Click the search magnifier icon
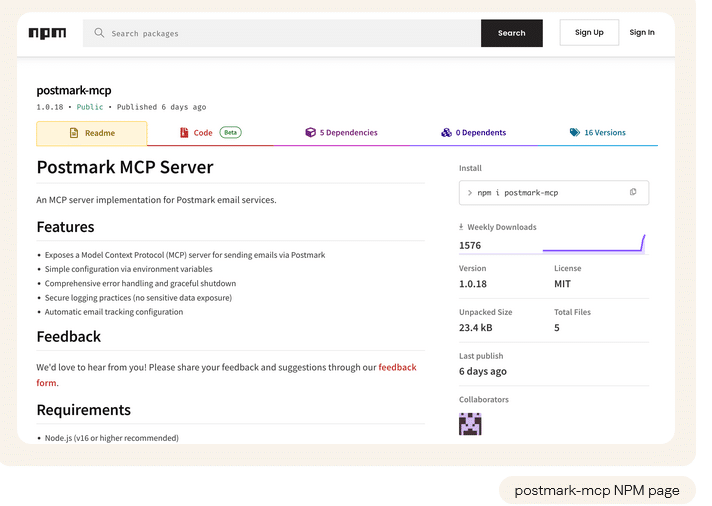The height and width of the screenshot is (506, 712). [x=99, y=33]
